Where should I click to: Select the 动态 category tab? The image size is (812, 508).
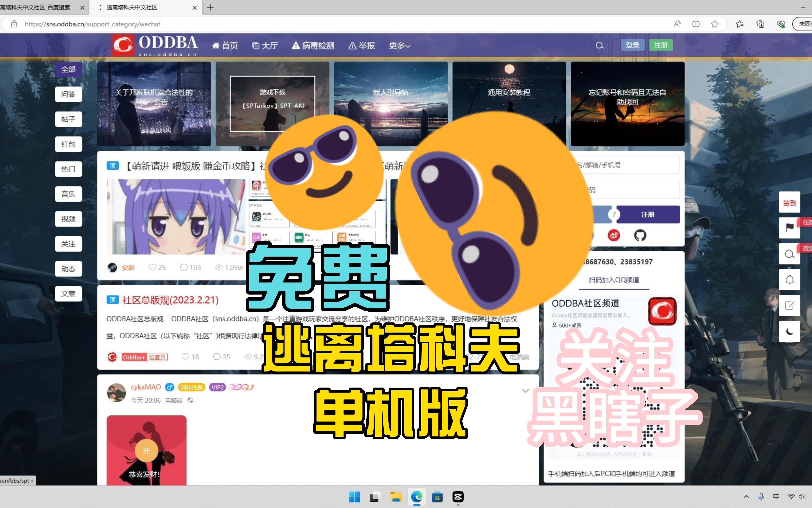point(68,269)
